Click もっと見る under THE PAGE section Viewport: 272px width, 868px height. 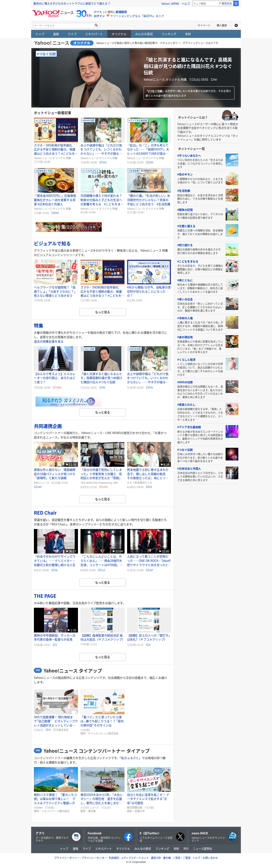103,657
